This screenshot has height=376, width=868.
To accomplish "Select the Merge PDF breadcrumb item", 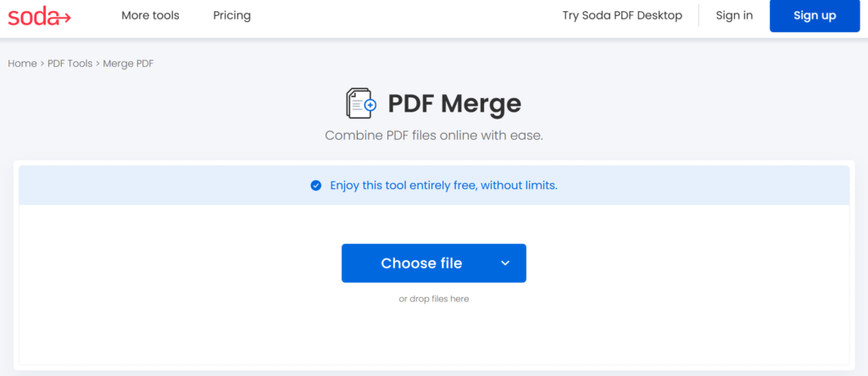I will point(129,64).
